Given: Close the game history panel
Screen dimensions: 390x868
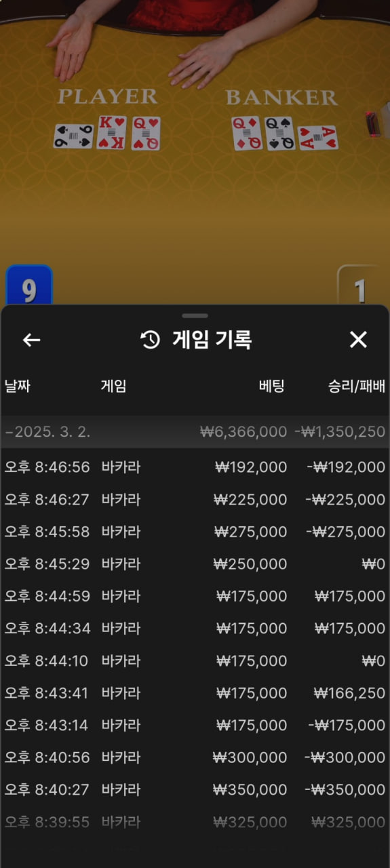Looking at the screenshot, I should click(358, 340).
